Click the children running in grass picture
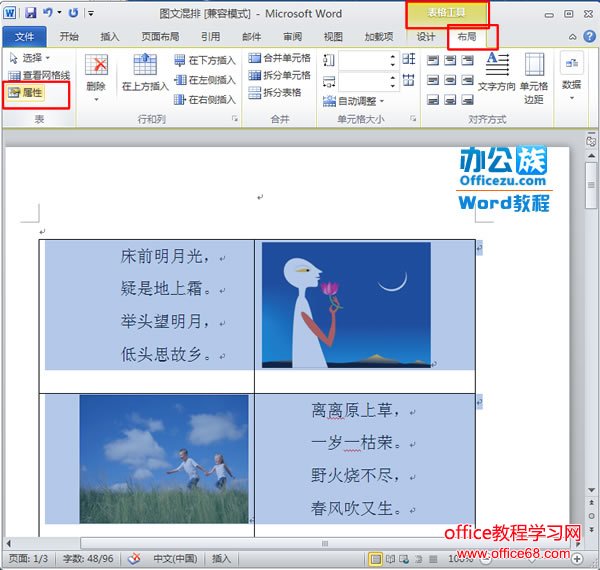The width and height of the screenshot is (600, 570). (164, 459)
